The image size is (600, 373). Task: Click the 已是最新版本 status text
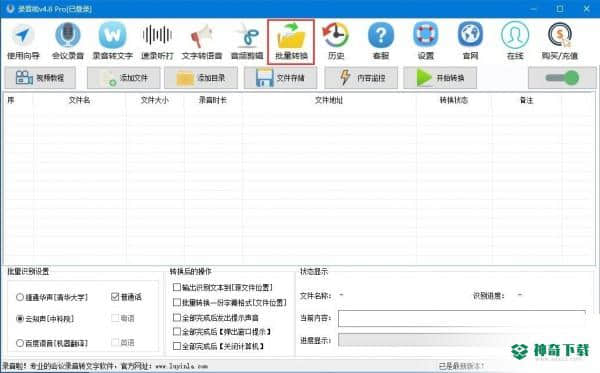[461, 366]
